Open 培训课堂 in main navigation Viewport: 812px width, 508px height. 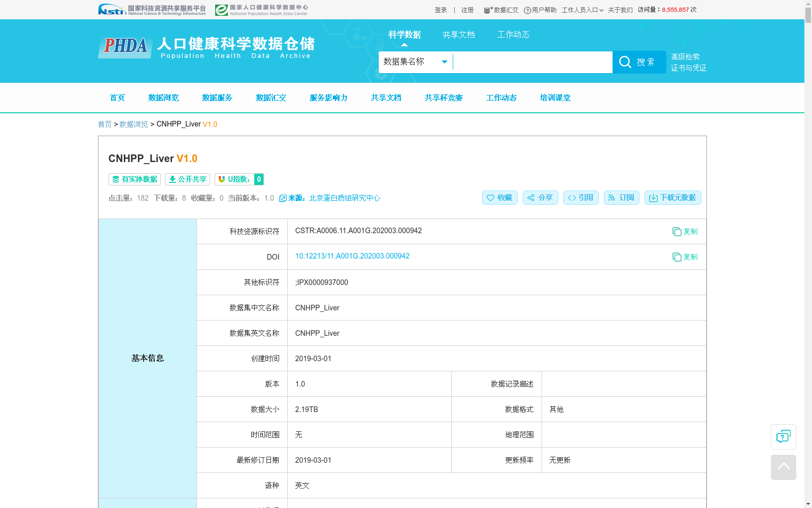click(x=555, y=98)
